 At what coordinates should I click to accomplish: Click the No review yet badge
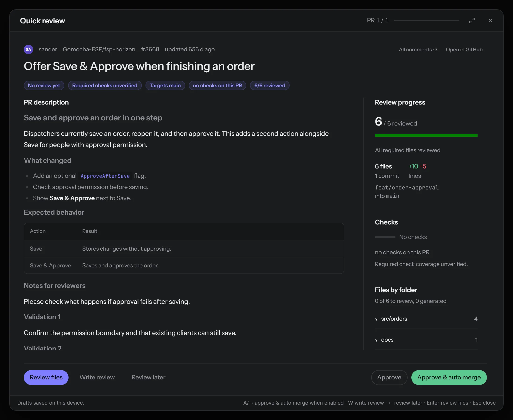pos(44,85)
